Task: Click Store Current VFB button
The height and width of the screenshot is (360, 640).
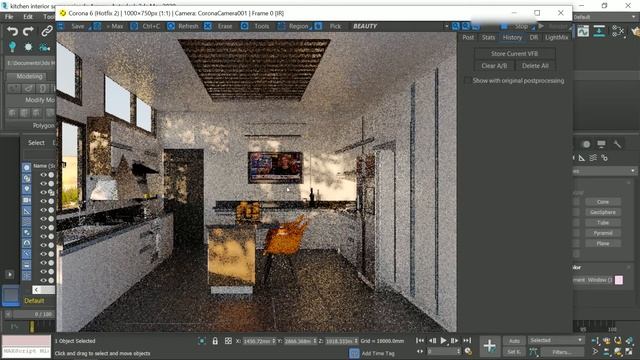Action: click(x=514, y=53)
